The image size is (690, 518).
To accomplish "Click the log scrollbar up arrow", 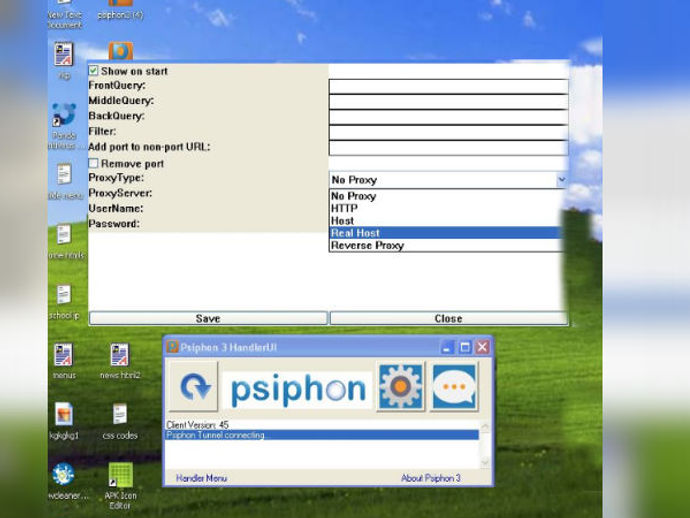I will 485,426.
